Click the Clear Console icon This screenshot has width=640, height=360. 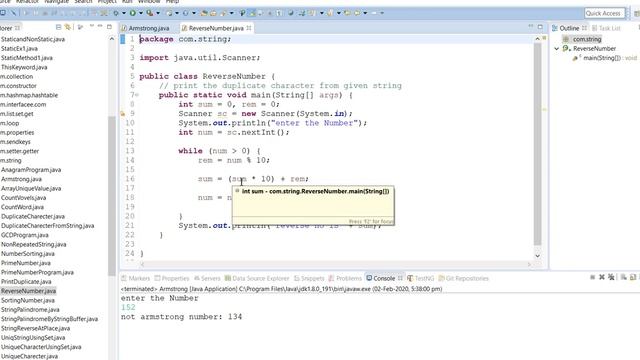(x=624, y=277)
